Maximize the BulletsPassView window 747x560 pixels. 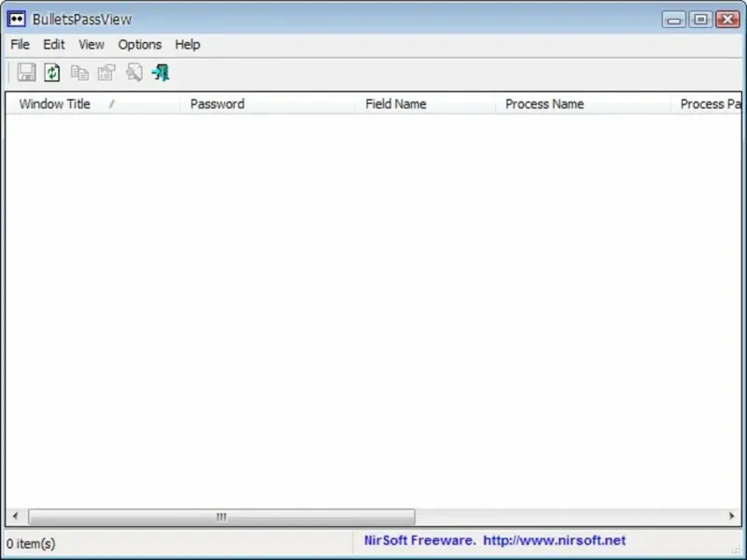click(700, 20)
